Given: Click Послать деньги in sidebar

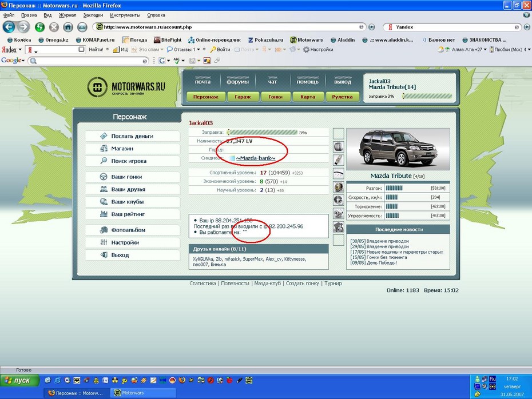Looking at the screenshot, I should pyautogui.click(x=132, y=136).
